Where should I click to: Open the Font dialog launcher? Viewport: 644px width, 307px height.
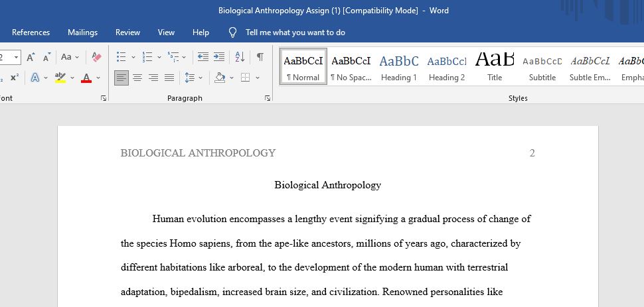click(x=104, y=98)
